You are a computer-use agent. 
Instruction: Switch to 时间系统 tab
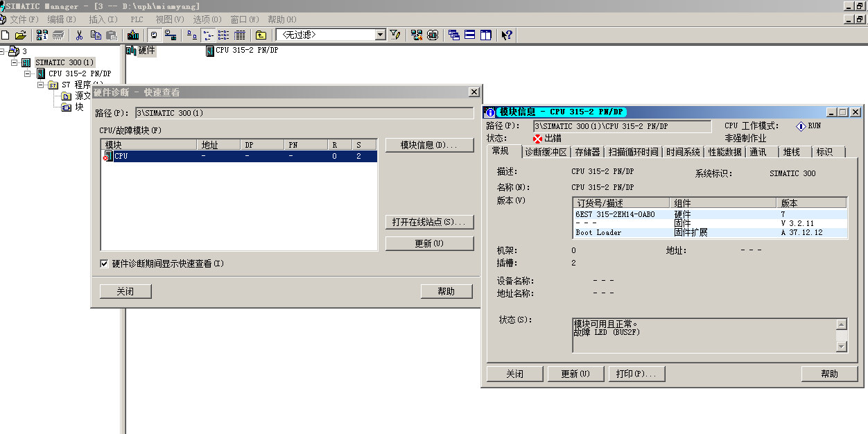683,152
